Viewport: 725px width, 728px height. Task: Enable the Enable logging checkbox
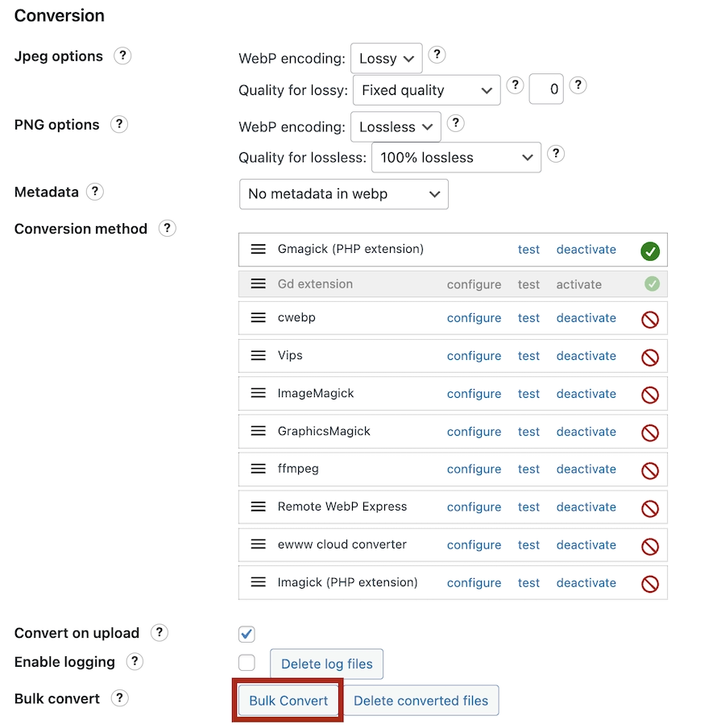246,662
